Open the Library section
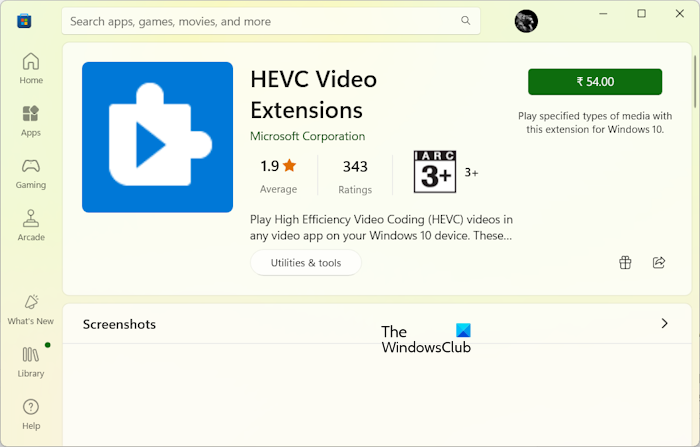Viewport: 700px width, 447px height. (x=31, y=362)
